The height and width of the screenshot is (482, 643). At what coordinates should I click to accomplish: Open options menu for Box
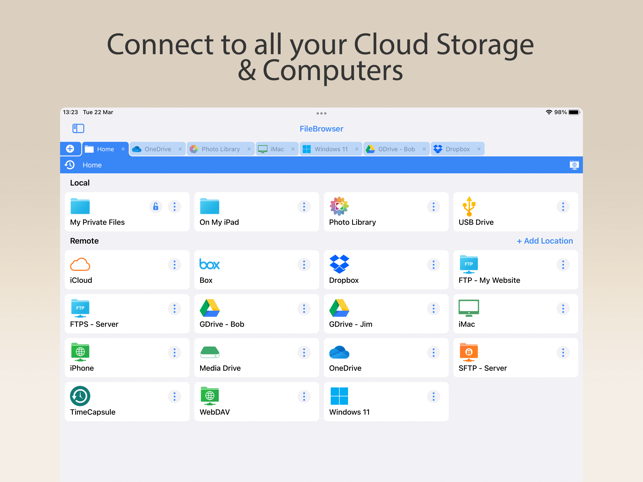click(x=304, y=265)
